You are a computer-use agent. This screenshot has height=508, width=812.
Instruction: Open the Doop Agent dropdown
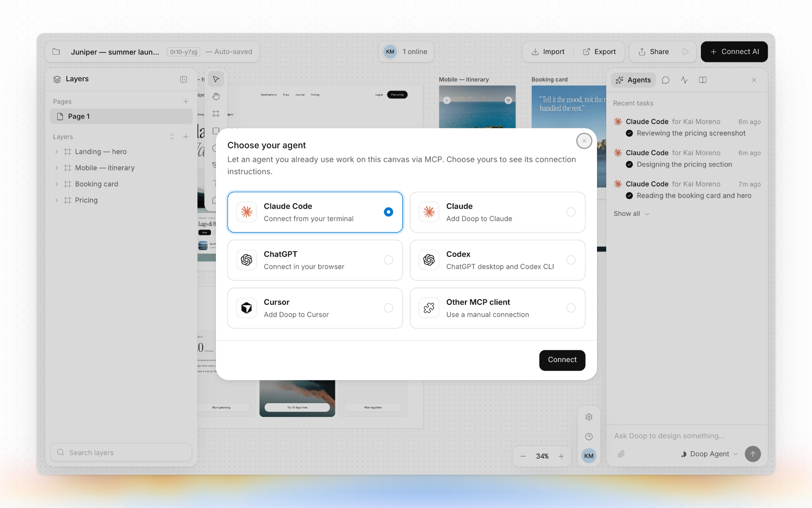click(x=710, y=454)
